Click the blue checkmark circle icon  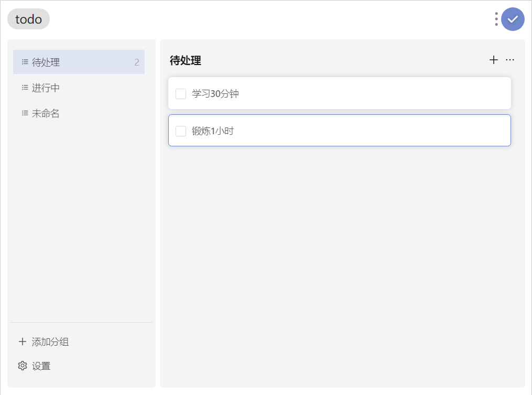coord(513,19)
